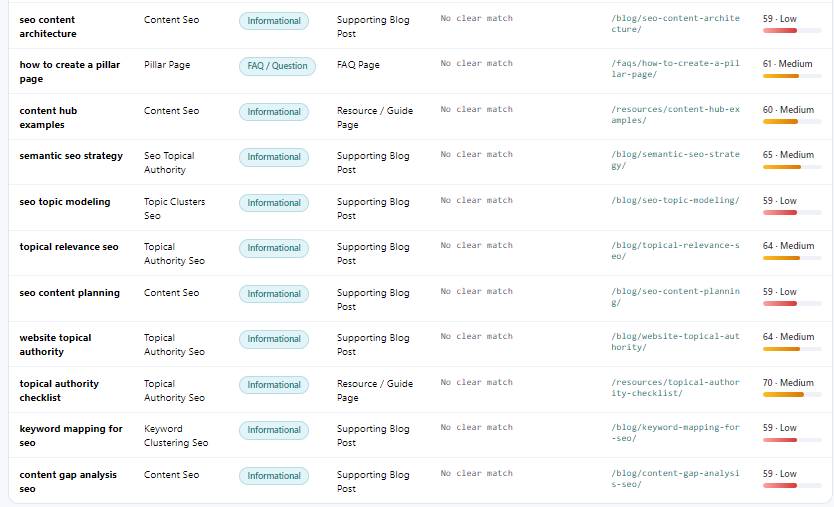Select the 'website topical authority' keyword
The width and height of the screenshot is (834, 507).
(x=55, y=345)
